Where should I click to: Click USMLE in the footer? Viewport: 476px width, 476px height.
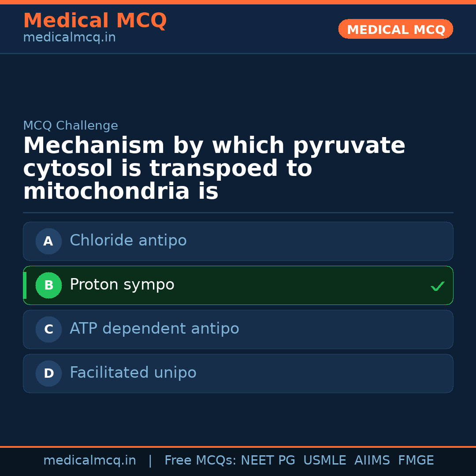(324, 461)
